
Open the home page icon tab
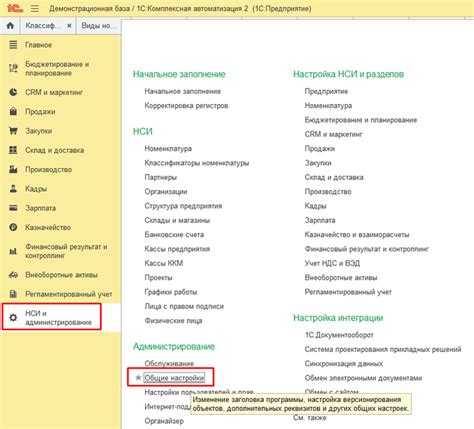(10, 25)
